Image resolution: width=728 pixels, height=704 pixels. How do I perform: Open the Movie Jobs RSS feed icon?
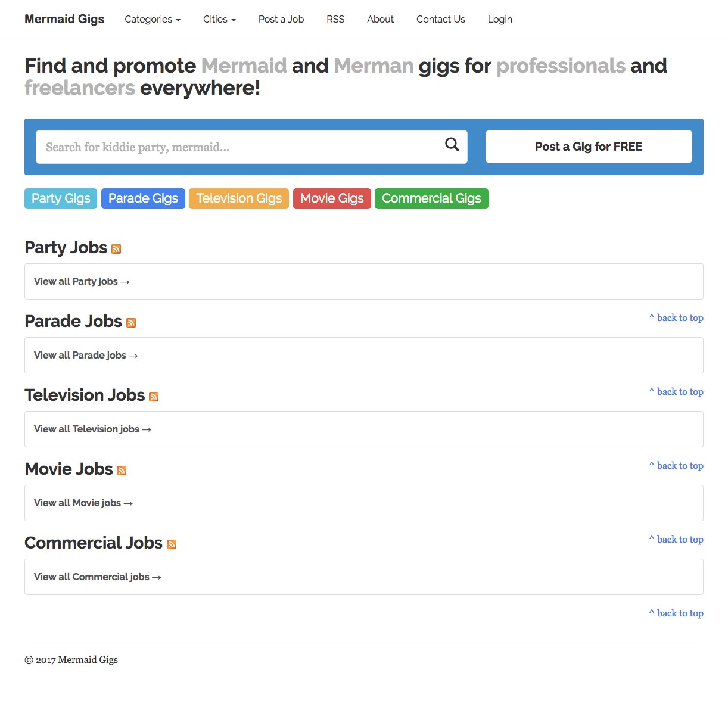pos(122,471)
